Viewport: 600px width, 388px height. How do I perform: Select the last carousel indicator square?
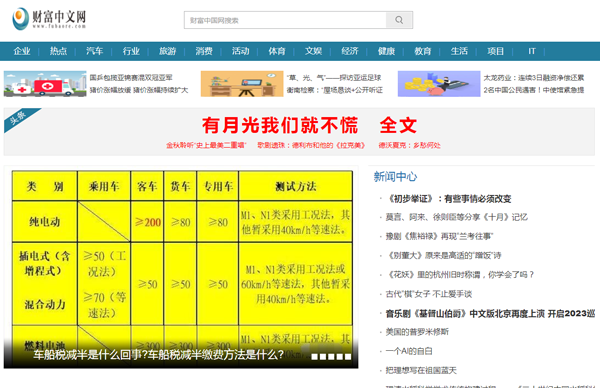click(348, 357)
